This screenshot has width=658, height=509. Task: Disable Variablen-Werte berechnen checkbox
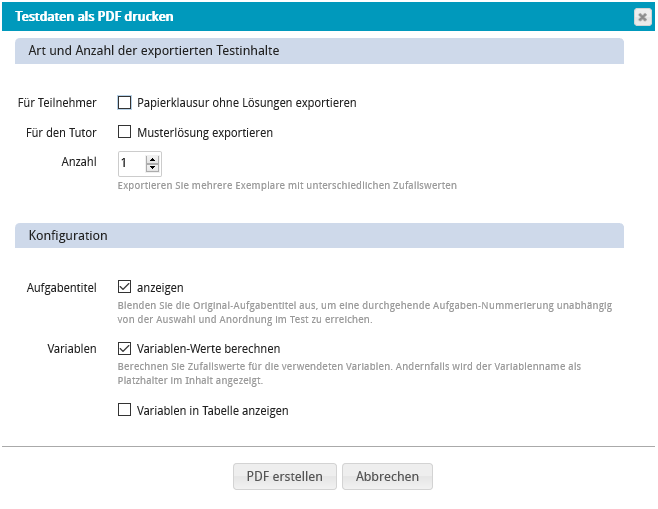(x=125, y=349)
